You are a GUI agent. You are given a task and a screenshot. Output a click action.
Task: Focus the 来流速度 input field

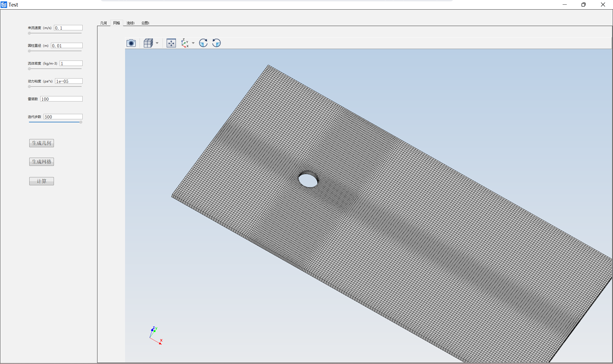point(68,28)
